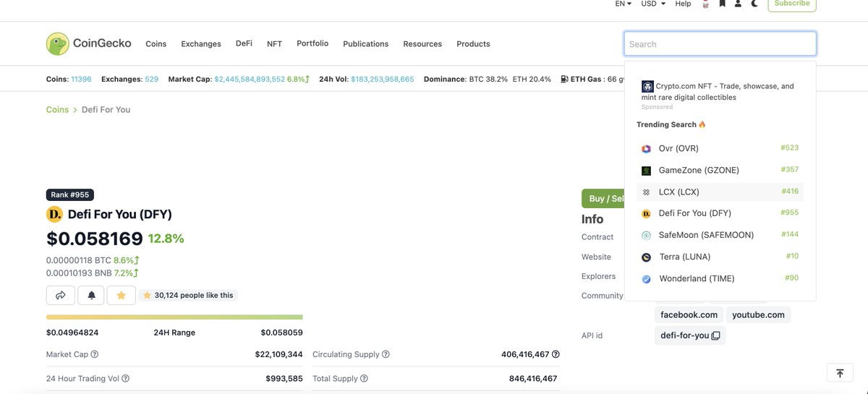Click the Subscribe button
868x394 pixels.
click(792, 4)
